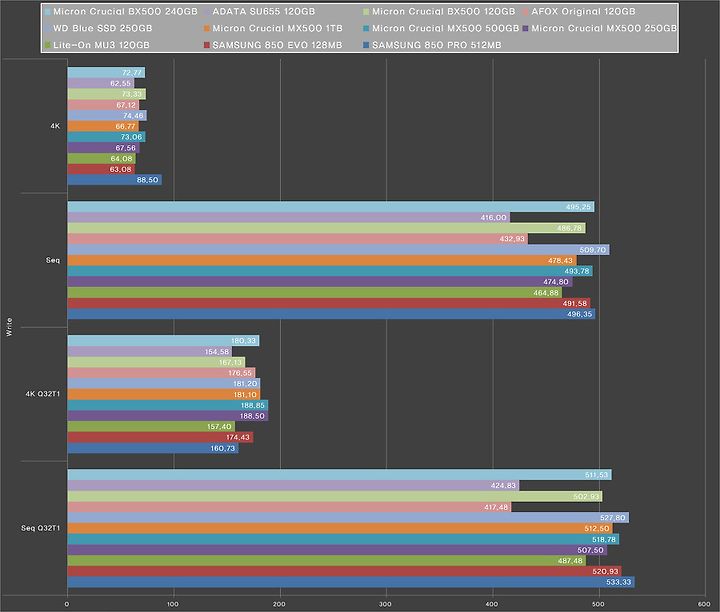Screen dimensions: 720x612
Task: Click the 180,33 value label
Action: pyautogui.click(x=243, y=341)
